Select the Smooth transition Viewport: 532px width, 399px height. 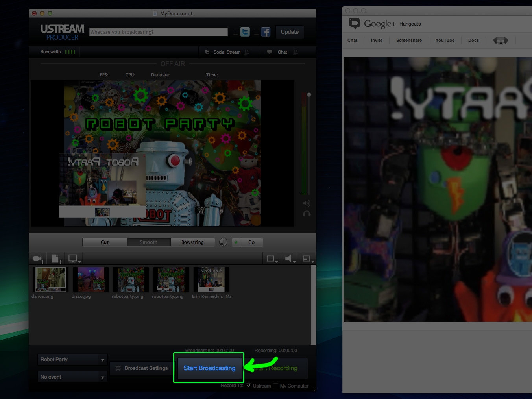point(149,242)
